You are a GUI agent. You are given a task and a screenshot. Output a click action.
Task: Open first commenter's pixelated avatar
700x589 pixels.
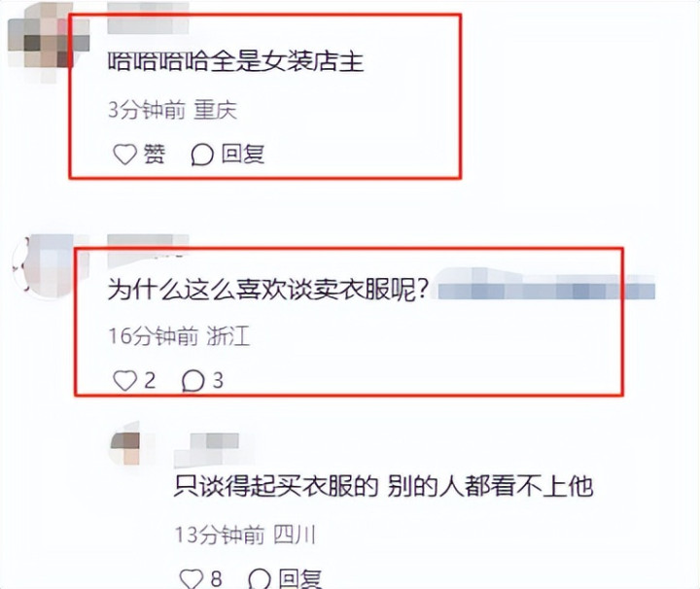[45, 42]
